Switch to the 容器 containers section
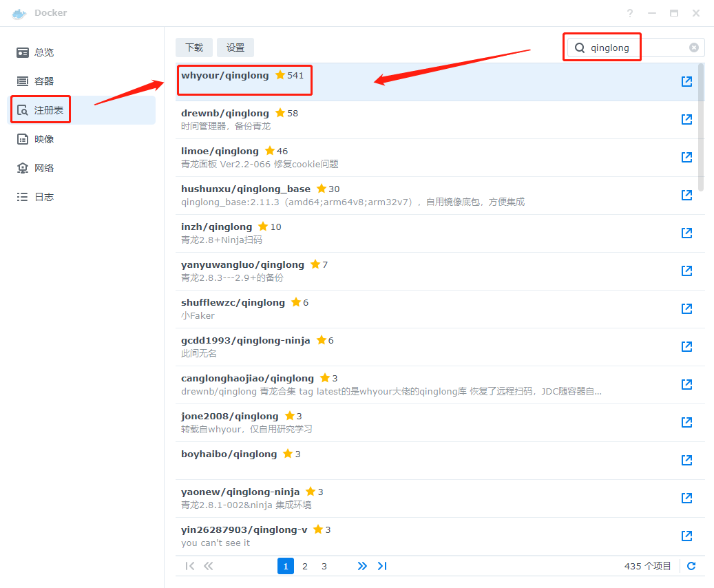This screenshot has width=714, height=588. (43, 81)
